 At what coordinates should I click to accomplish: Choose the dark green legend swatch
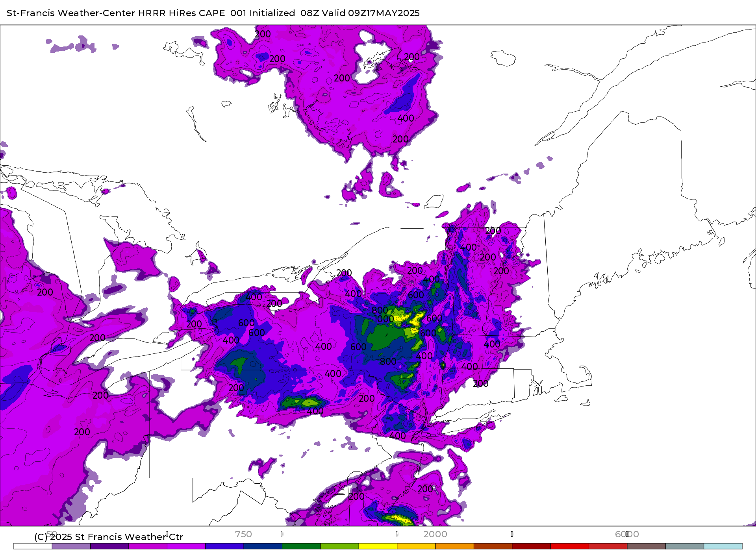pyautogui.click(x=301, y=546)
